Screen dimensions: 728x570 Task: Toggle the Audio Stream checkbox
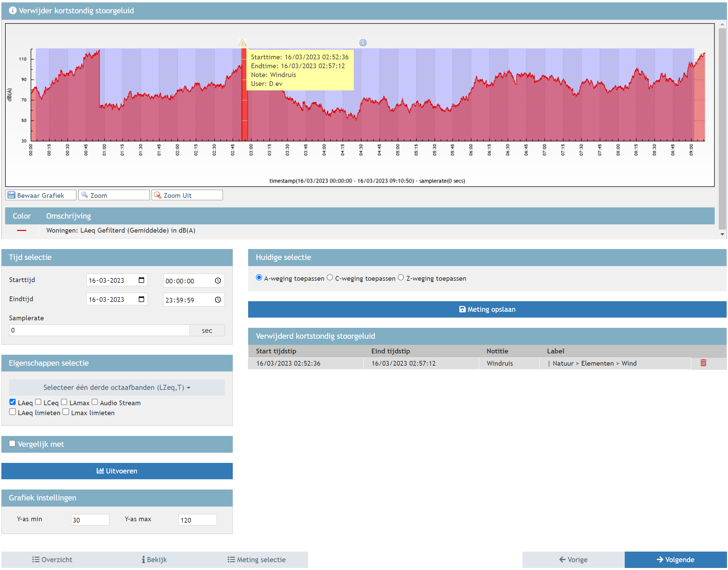(x=95, y=402)
